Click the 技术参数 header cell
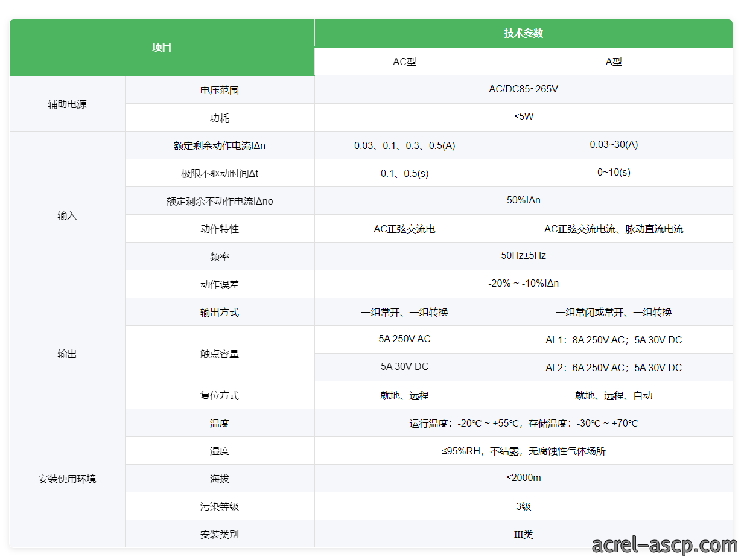The width and height of the screenshot is (744, 560). pyautogui.click(x=523, y=33)
